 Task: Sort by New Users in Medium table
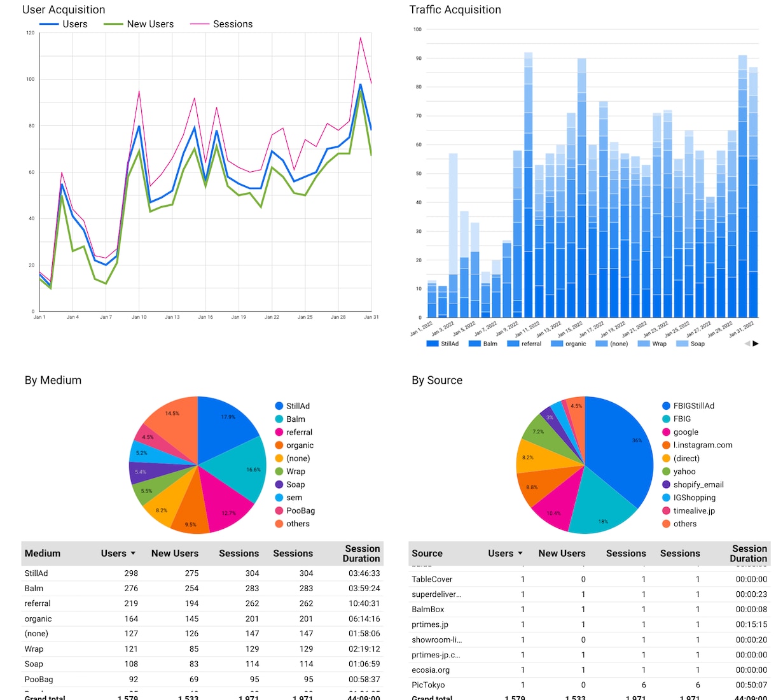pos(175,554)
